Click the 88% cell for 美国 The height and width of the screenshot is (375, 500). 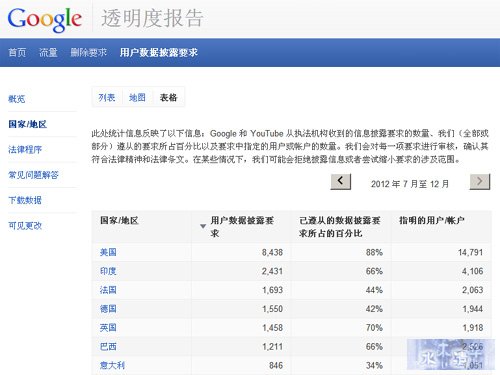click(374, 252)
